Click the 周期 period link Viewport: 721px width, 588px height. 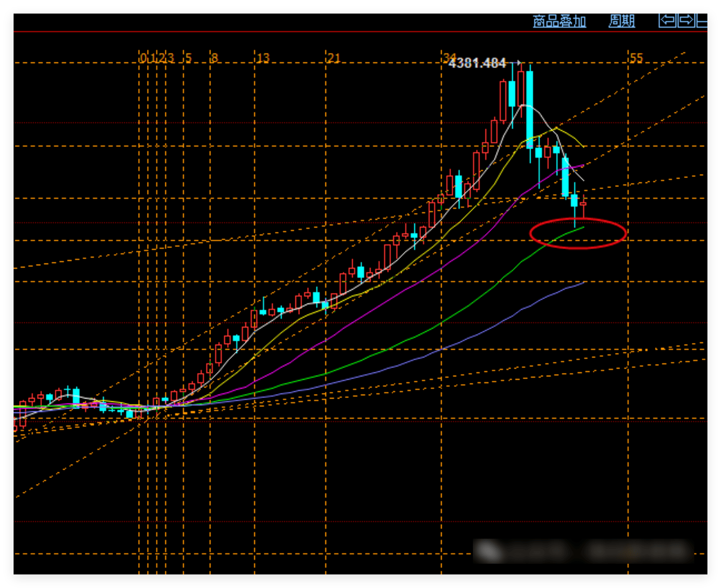pyautogui.click(x=621, y=21)
